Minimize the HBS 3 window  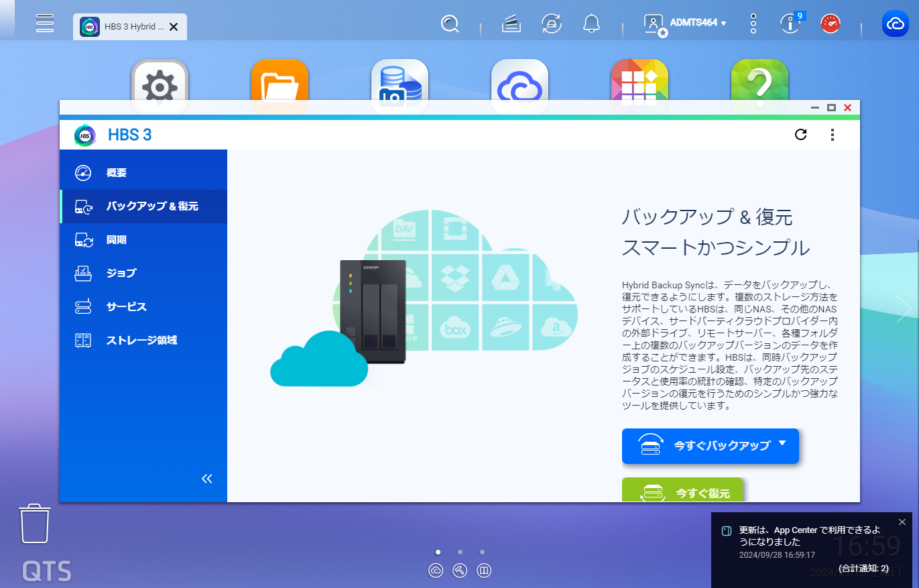click(x=815, y=108)
